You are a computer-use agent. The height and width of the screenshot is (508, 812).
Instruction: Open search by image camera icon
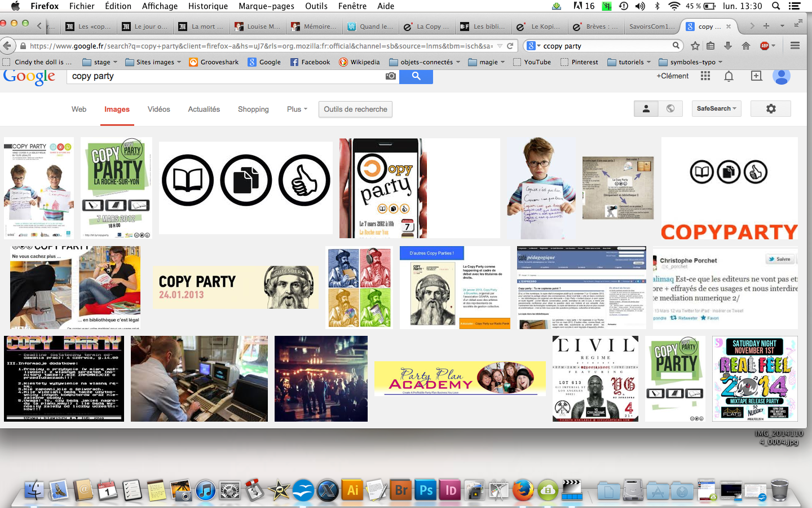coord(390,76)
